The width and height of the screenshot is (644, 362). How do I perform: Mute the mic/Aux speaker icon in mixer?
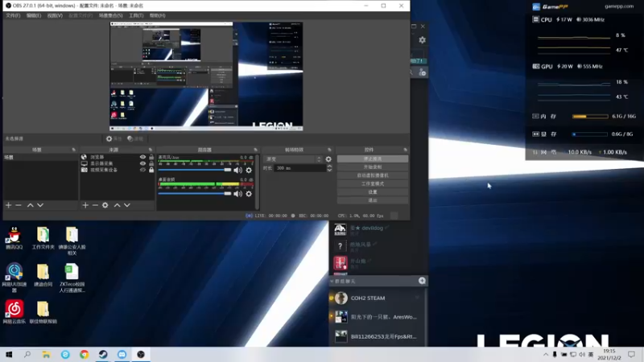tap(237, 170)
